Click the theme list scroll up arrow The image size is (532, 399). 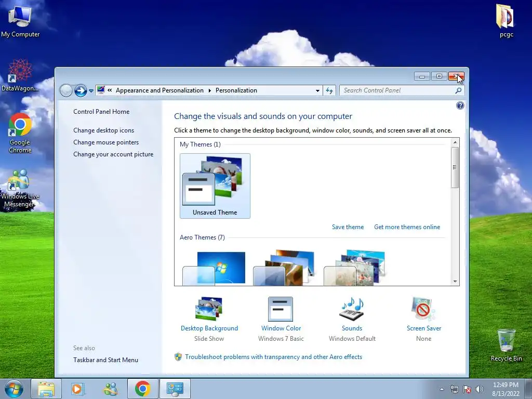click(x=455, y=142)
